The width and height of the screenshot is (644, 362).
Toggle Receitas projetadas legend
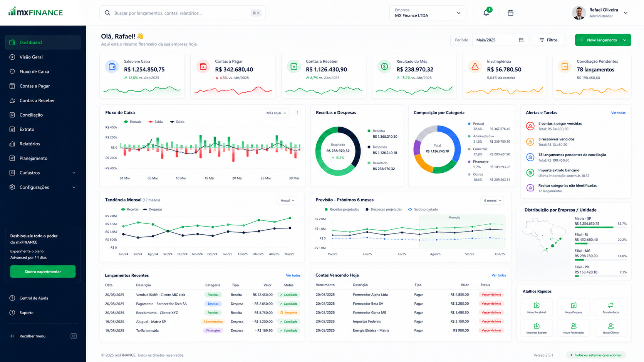(x=342, y=209)
